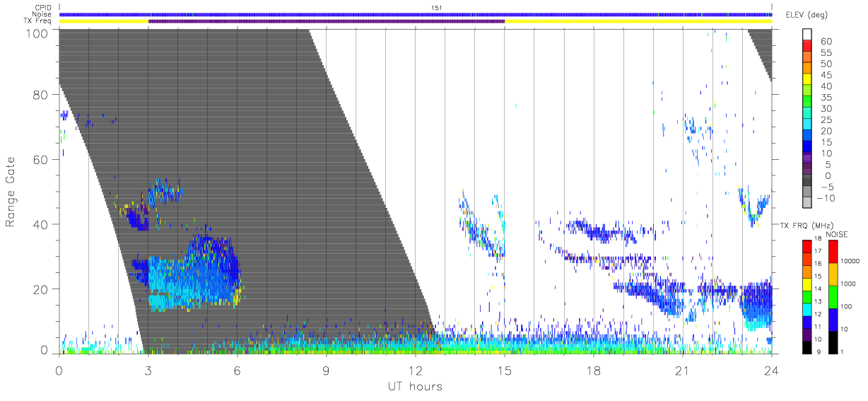The image size is (868, 401).
Task: Click the '151' CPID value
Action: (436, 8)
